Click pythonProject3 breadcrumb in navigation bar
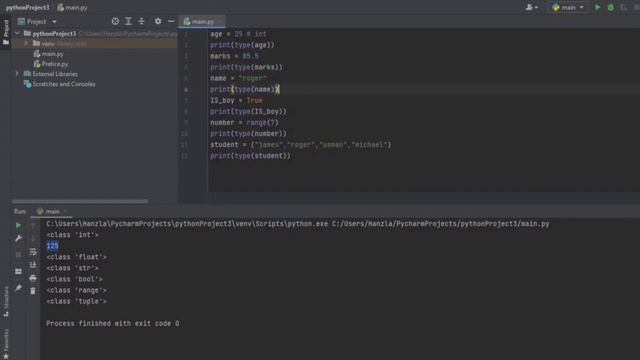The height and width of the screenshot is (360, 640). [x=27, y=7]
